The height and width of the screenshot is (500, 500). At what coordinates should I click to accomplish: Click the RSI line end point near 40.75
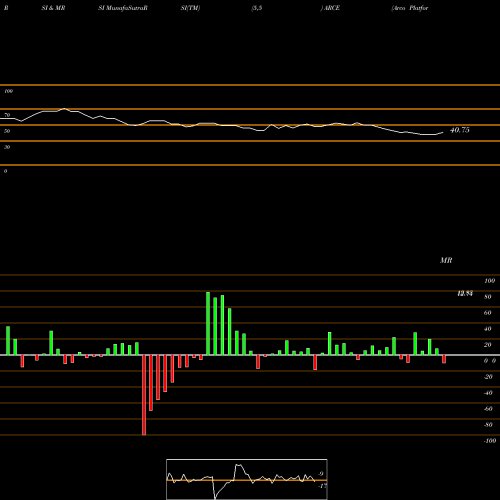[443, 132]
